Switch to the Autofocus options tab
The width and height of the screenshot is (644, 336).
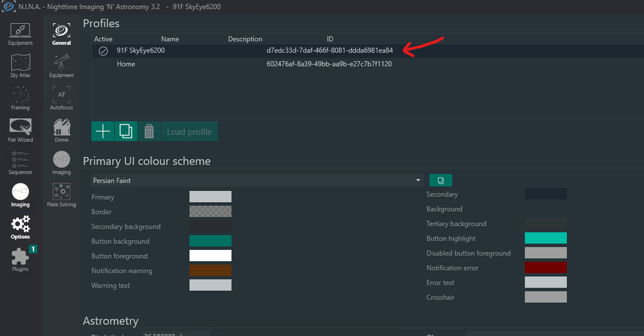61,98
